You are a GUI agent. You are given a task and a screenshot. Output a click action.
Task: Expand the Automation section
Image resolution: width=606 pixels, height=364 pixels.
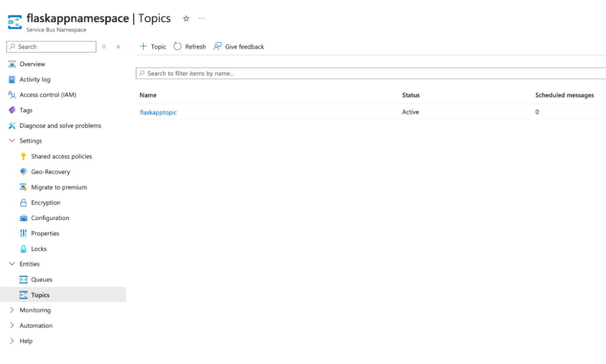pyautogui.click(x=12, y=325)
